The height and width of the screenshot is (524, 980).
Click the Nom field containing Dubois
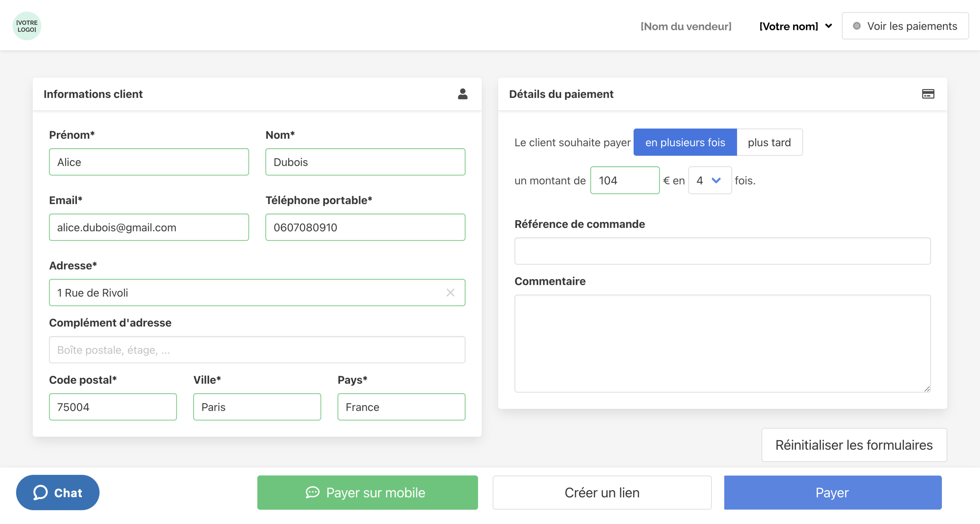[365, 162]
